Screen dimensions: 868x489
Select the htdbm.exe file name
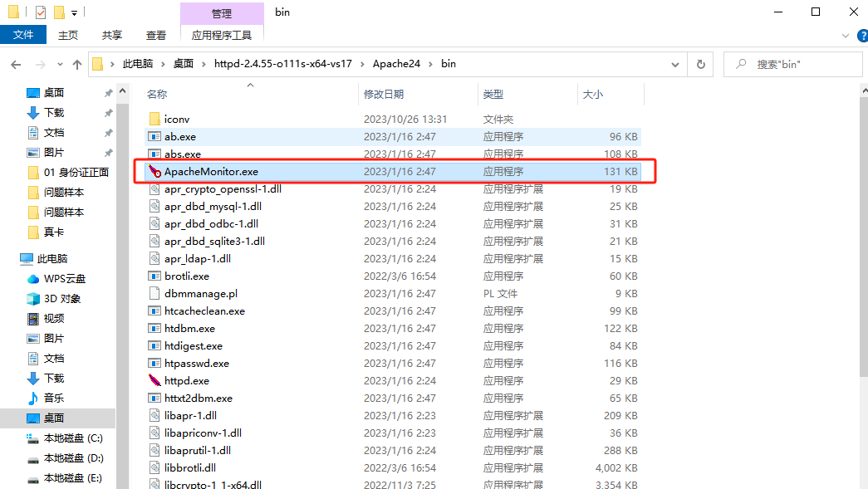[190, 328]
